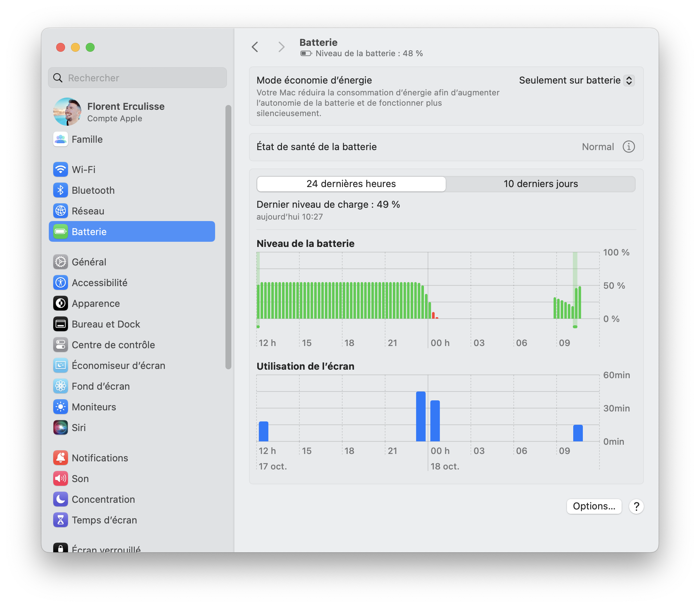Viewport: 700px width, 607px height.
Task: Click the Options… button
Action: point(594,506)
